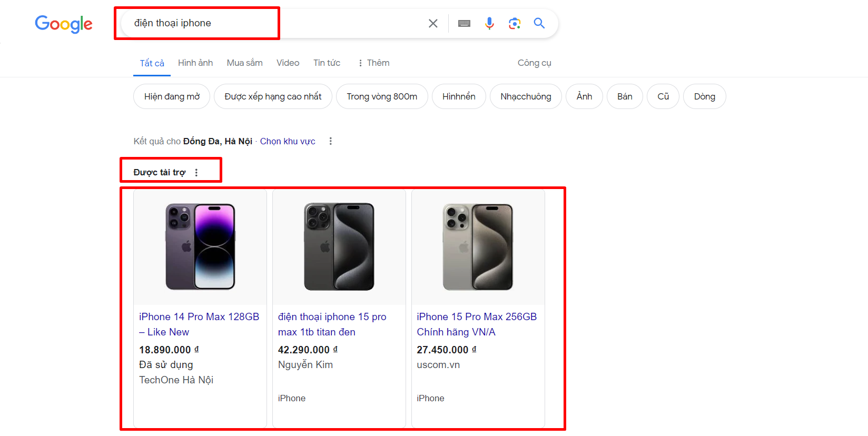
Task: Click the TechOne Hà Nội seller name
Action: (x=176, y=380)
